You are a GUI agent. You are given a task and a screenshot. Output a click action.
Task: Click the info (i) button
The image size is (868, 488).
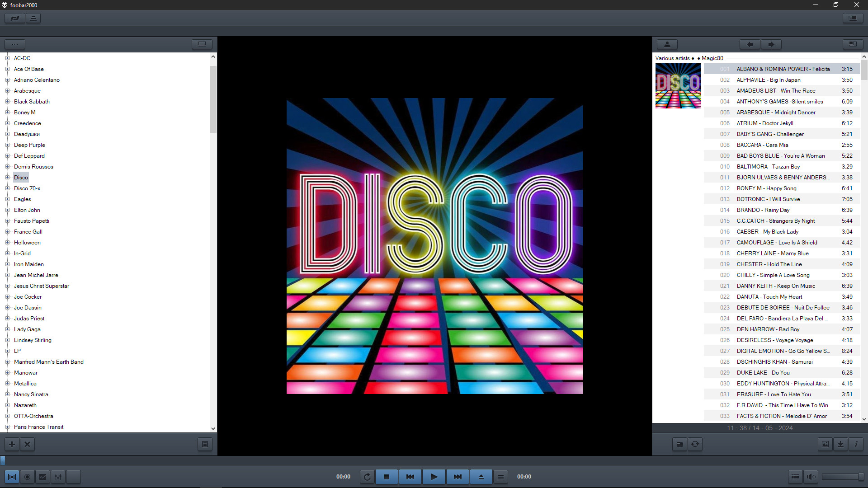pos(856,444)
